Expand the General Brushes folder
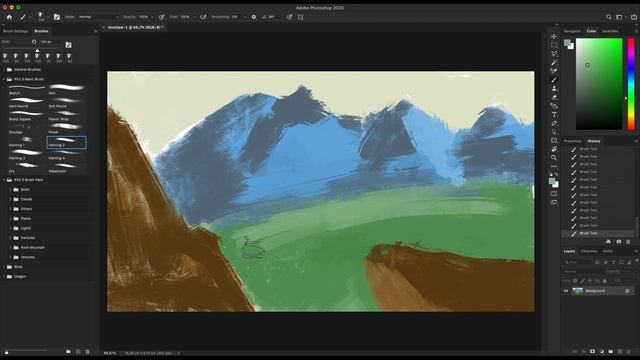640x360 pixels. (4, 70)
